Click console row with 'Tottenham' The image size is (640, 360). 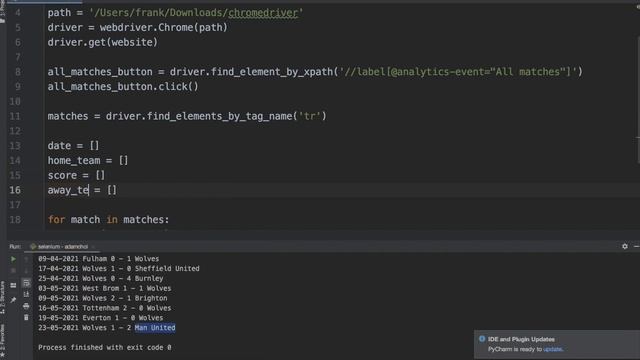pyautogui.click(x=105, y=308)
